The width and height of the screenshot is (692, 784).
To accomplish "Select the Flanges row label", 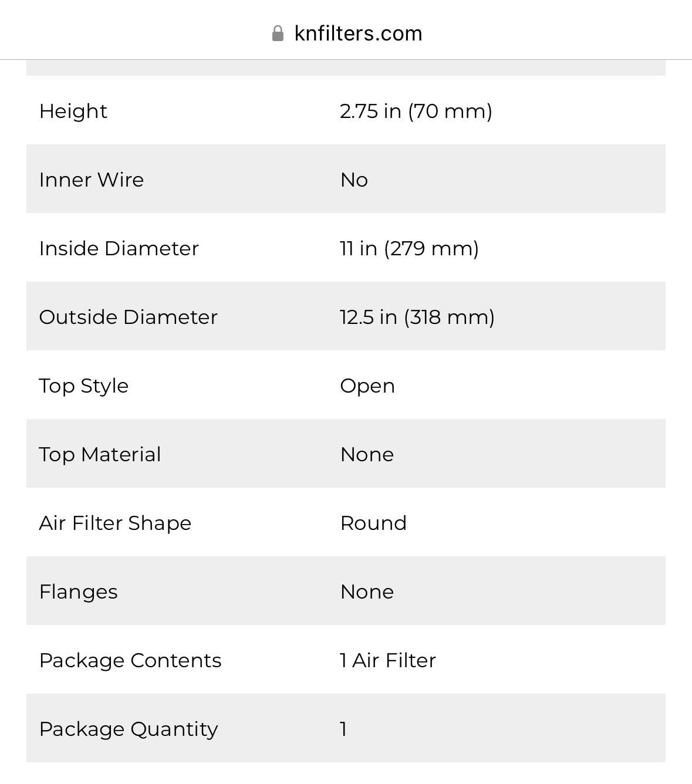I will point(79,592).
